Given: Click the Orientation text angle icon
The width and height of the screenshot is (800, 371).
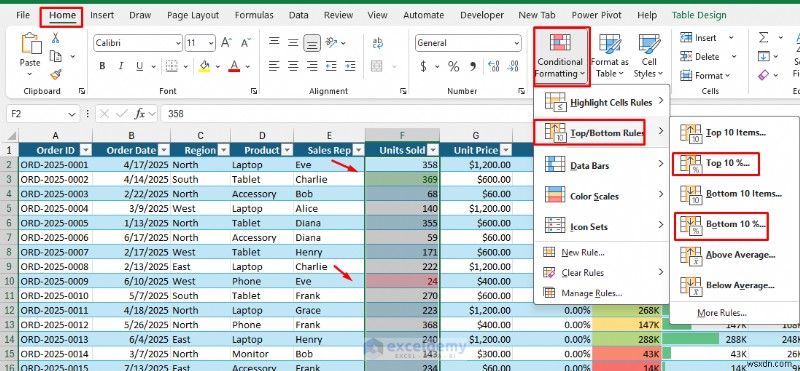Looking at the screenshot, I should (332, 42).
